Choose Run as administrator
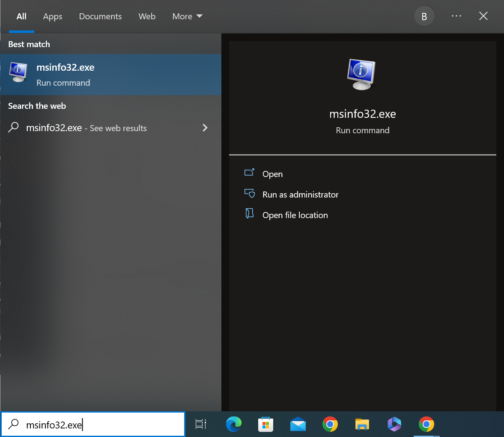Screen dimensions: 504x437 point(300,195)
